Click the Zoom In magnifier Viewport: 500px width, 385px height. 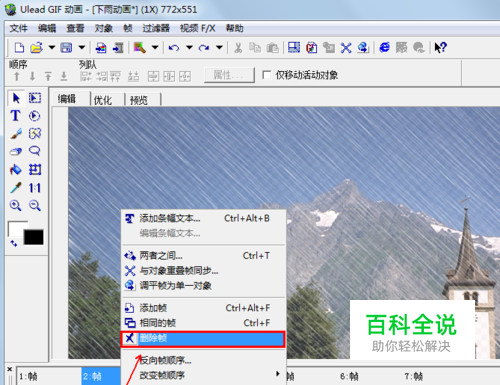click(16, 205)
